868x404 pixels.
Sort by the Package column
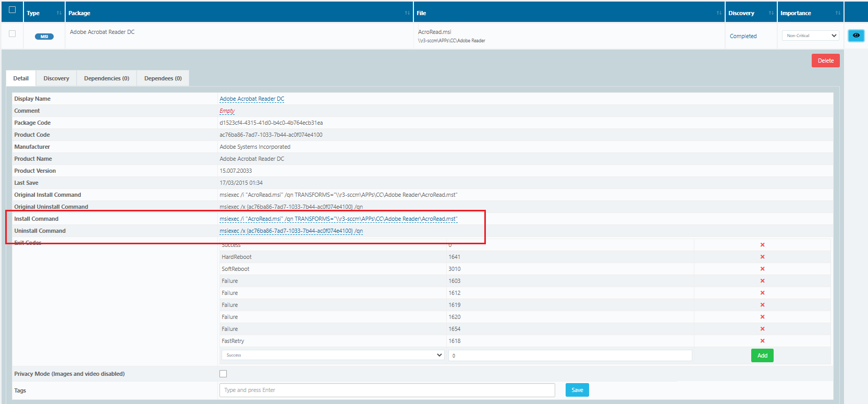pyautogui.click(x=239, y=13)
